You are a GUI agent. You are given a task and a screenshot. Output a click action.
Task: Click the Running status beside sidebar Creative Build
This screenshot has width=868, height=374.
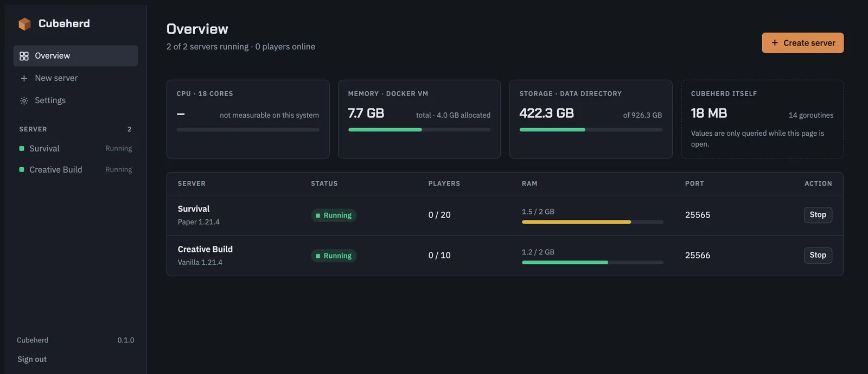click(x=119, y=169)
